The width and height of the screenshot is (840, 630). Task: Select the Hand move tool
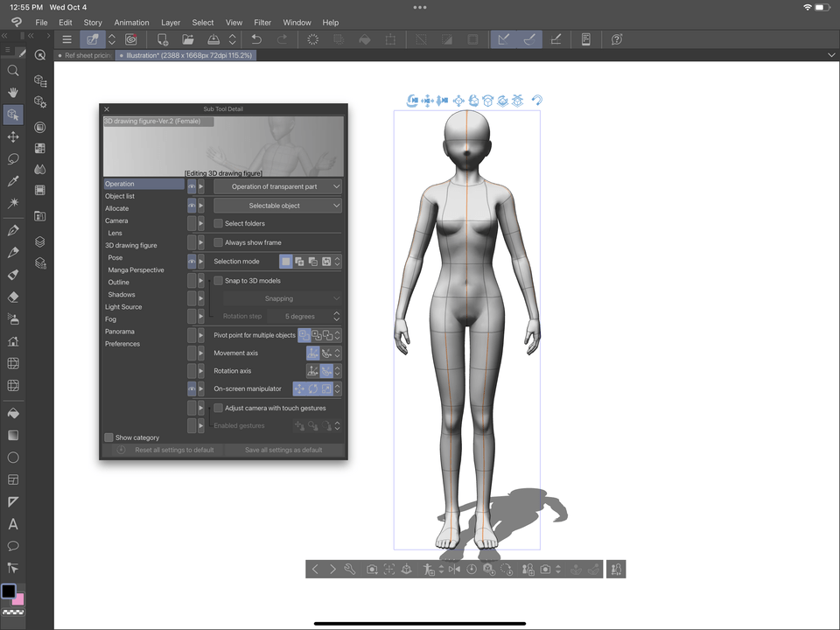pyautogui.click(x=13, y=92)
